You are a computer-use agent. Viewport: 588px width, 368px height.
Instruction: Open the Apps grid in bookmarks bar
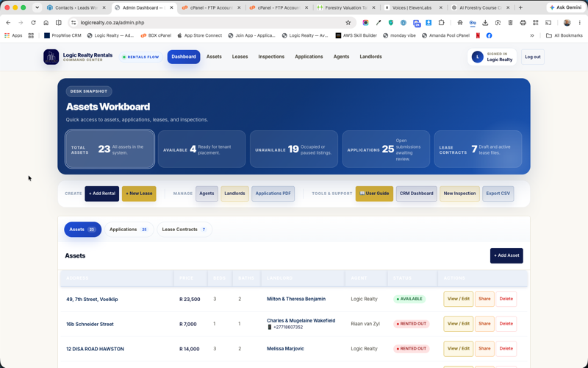13,35
